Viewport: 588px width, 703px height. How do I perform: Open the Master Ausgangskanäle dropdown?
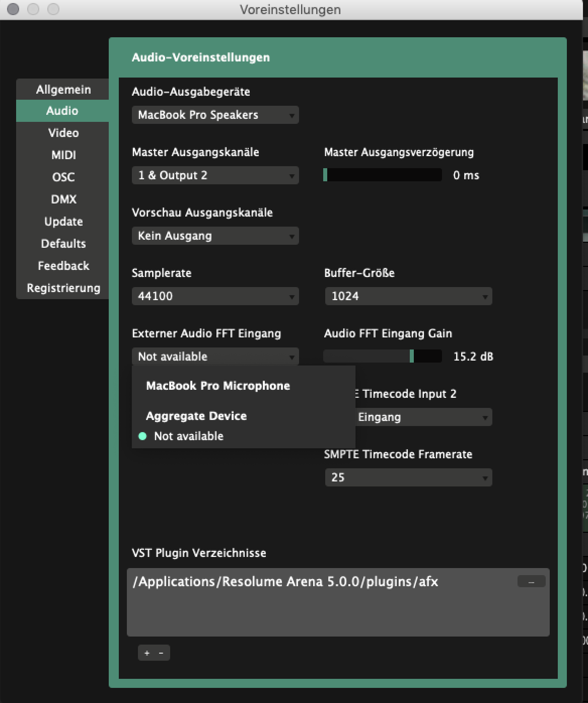pos(215,175)
